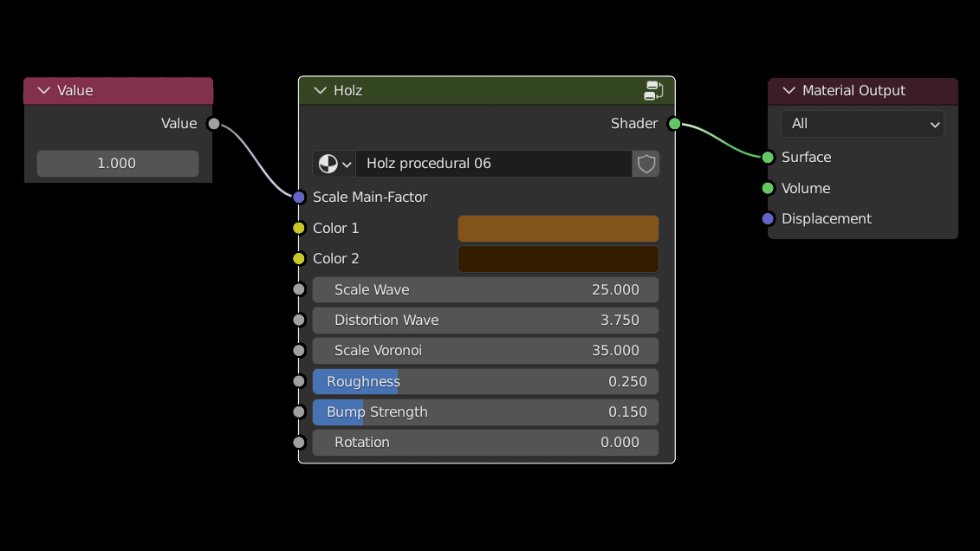Collapse the Material Output node
The width and height of the screenshot is (980, 551).
point(788,91)
